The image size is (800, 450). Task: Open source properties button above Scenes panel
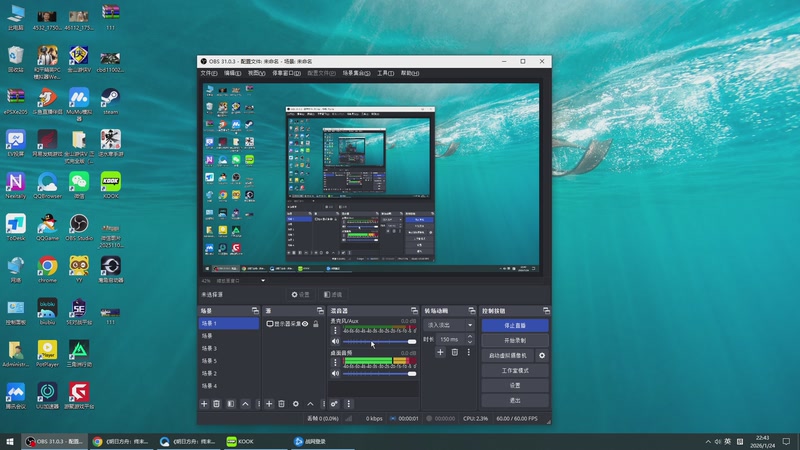(301, 294)
